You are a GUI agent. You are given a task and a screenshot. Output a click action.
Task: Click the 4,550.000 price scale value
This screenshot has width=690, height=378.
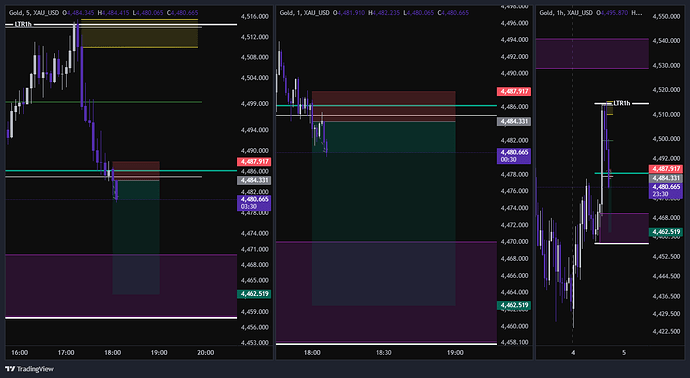pos(666,17)
